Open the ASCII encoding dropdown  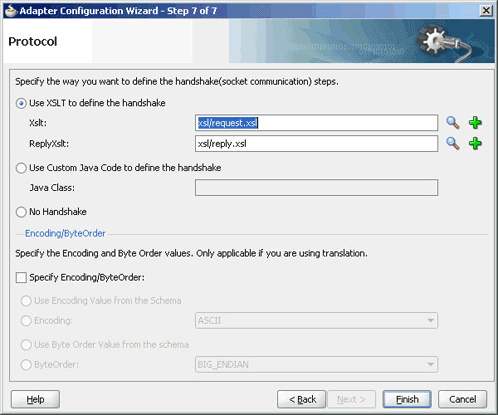tap(316, 321)
